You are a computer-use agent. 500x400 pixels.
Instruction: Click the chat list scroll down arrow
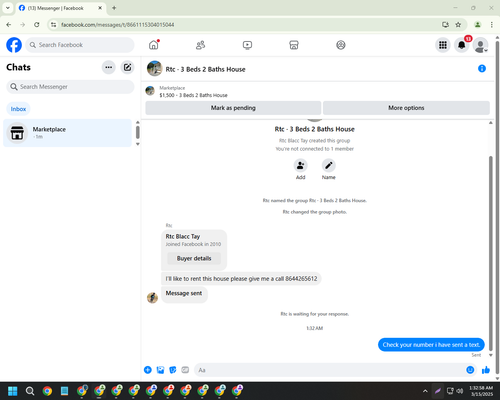[x=138, y=144]
